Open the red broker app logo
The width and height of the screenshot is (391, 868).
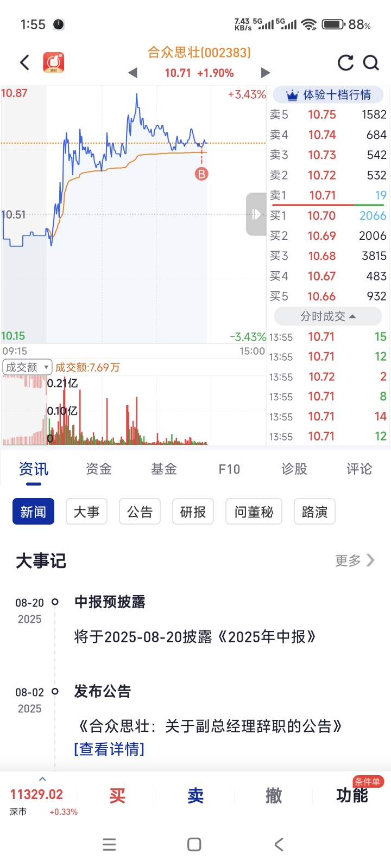click(54, 62)
